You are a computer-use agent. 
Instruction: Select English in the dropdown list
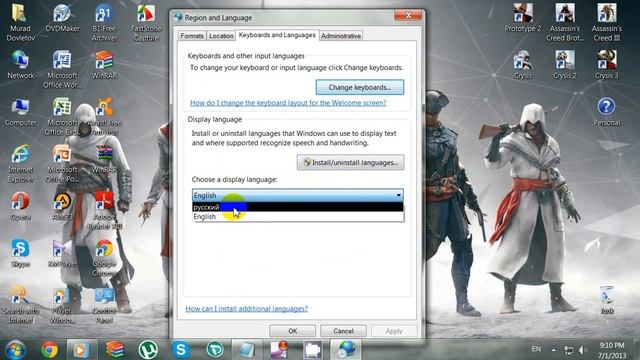click(x=298, y=216)
